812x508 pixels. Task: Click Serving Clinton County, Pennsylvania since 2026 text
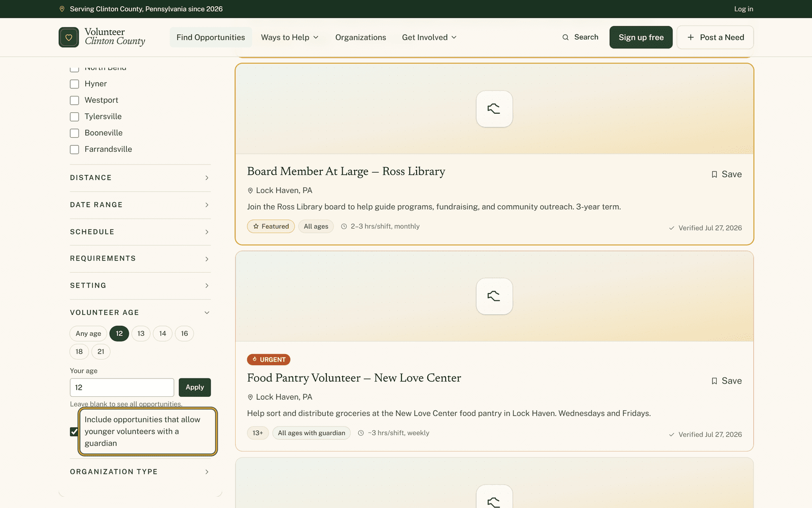click(146, 9)
